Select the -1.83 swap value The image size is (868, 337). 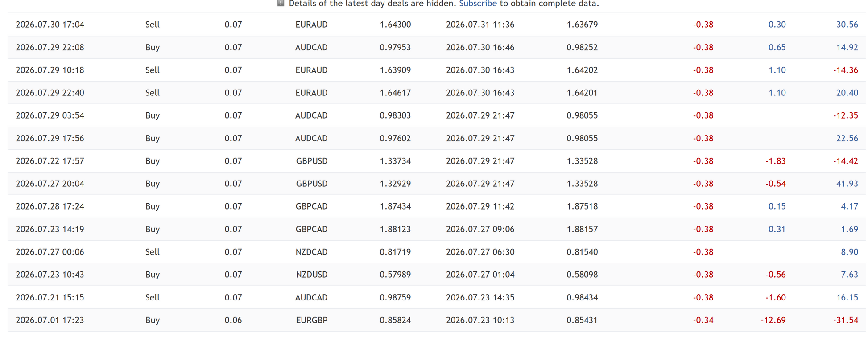[x=775, y=161]
